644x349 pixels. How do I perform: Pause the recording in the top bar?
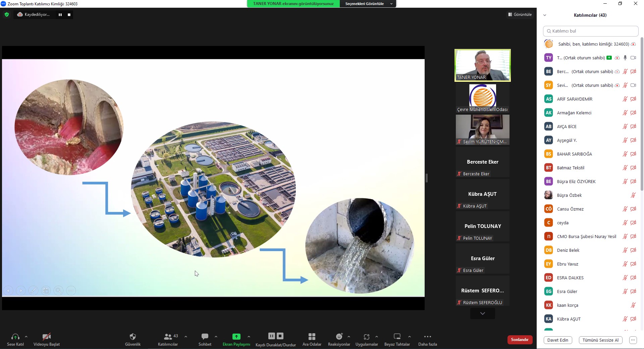point(60,15)
